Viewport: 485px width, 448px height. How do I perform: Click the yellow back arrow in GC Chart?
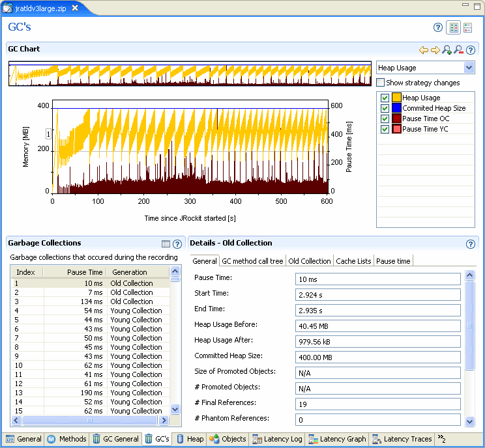pos(424,49)
